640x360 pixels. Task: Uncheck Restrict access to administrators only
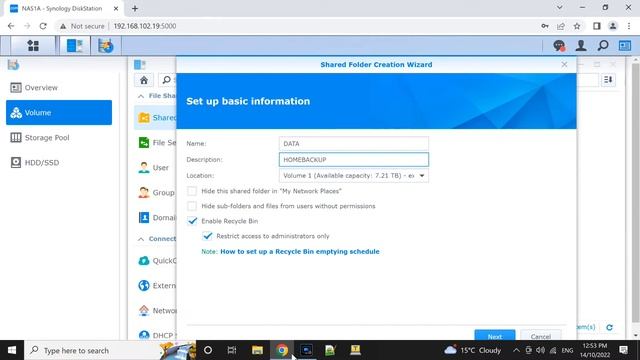point(207,236)
